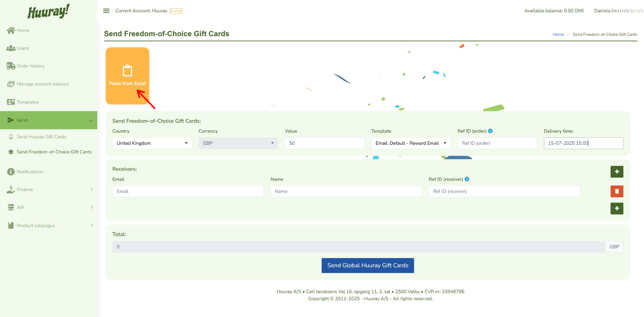Screen dimensions: 644x317
Task: Toggle the hamburger sidebar menu
Action: [x=106, y=11]
